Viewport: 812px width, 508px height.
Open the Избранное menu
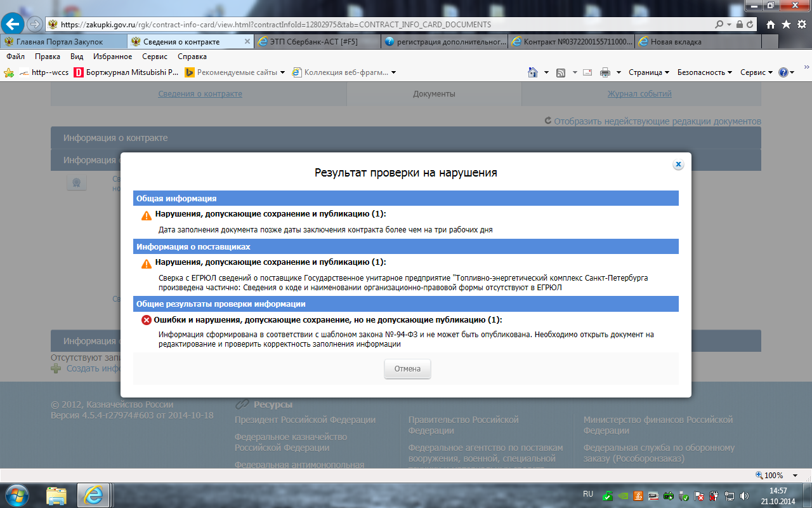[112, 57]
